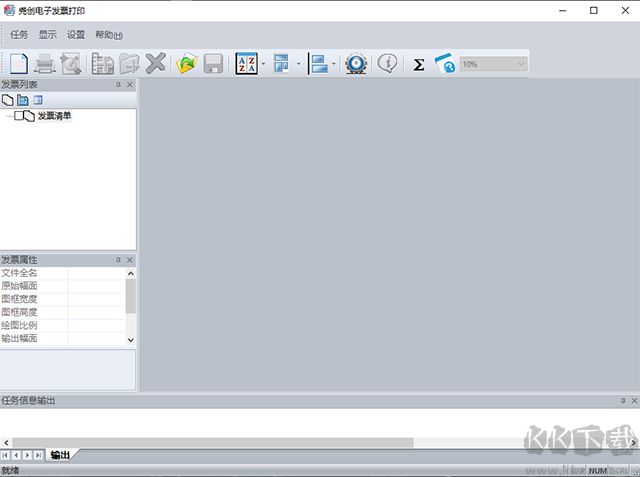Image resolution: width=640 pixels, height=477 pixels.
Task: Pin the 任务信息输出 panel
Action: coord(623,401)
